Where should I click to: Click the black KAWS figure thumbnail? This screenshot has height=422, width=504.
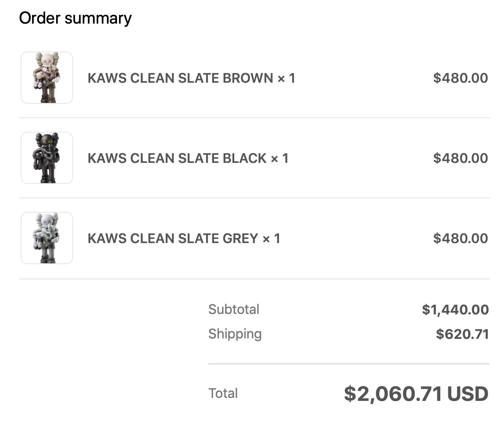[47, 158]
